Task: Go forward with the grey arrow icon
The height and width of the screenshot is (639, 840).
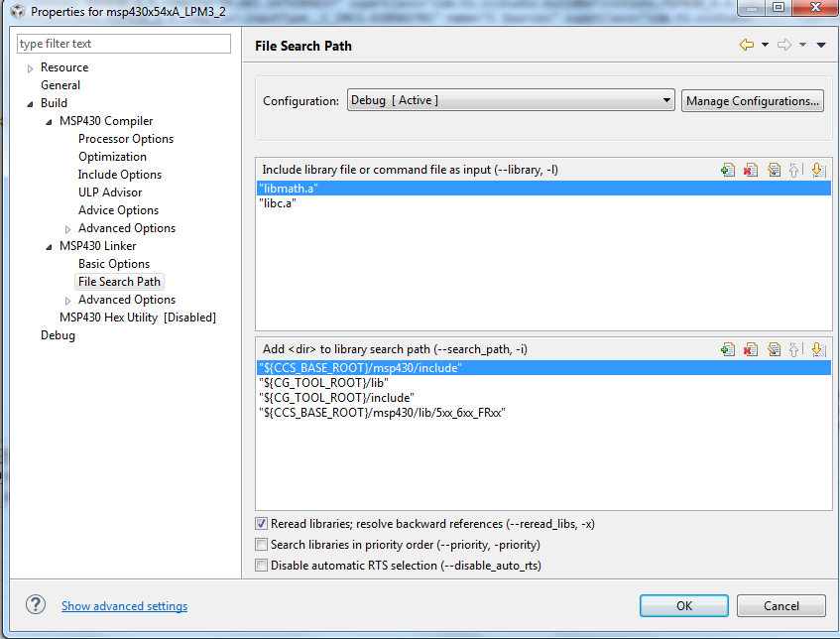Action: (784, 45)
